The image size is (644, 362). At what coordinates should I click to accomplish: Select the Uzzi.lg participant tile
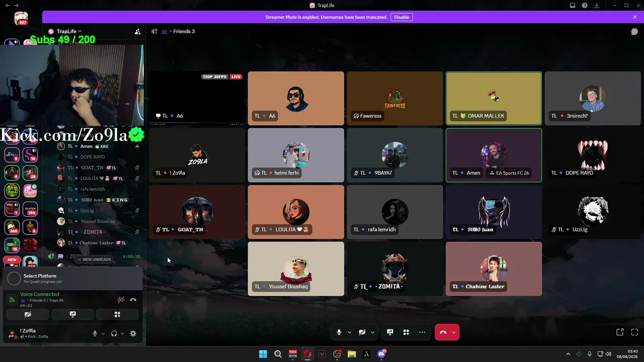tap(593, 212)
